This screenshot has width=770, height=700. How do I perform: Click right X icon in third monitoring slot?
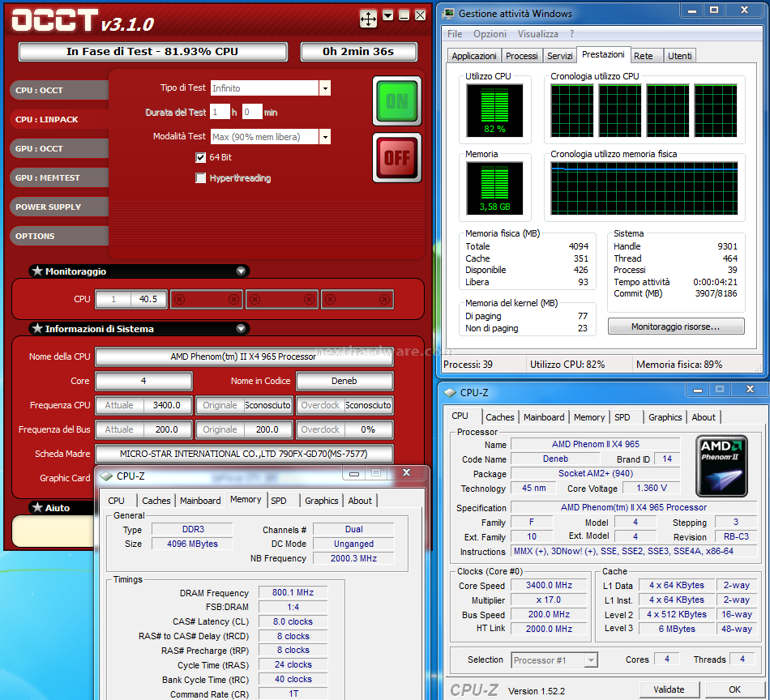[309, 299]
